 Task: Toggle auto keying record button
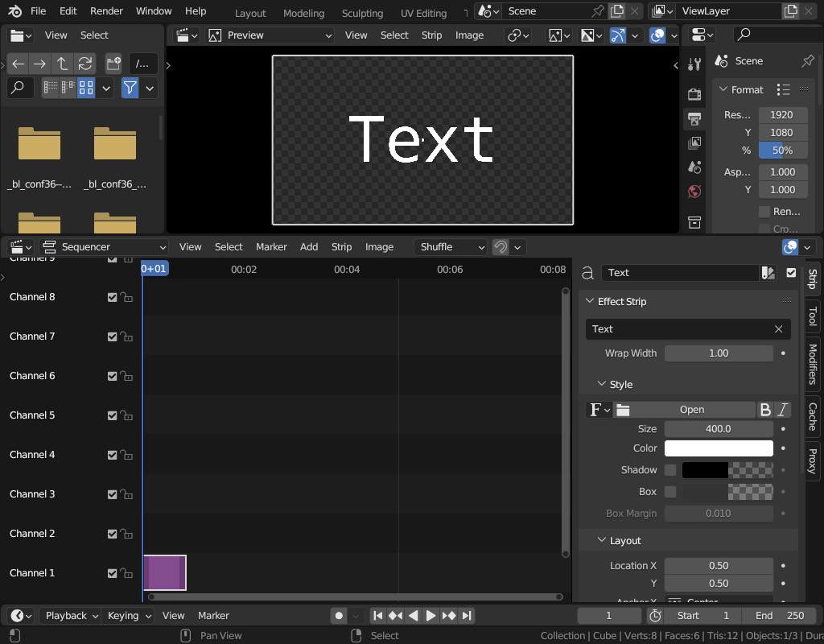click(x=339, y=616)
